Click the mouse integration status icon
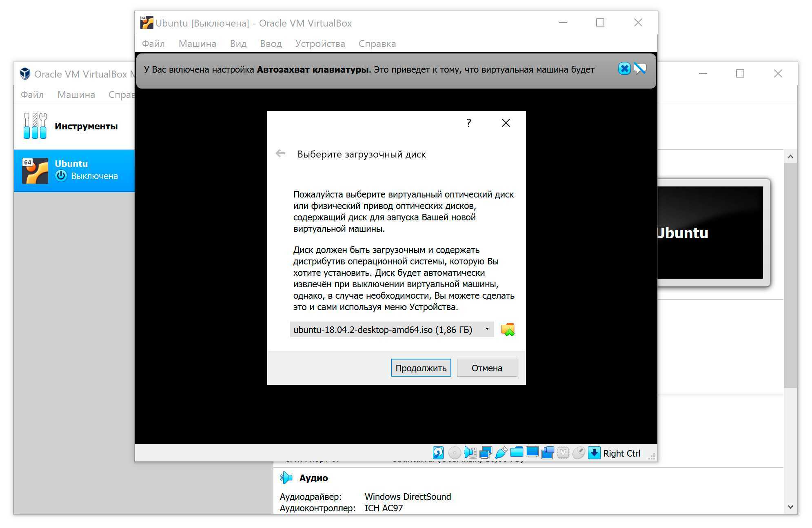The image size is (812, 528). click(x=579, y=453)
